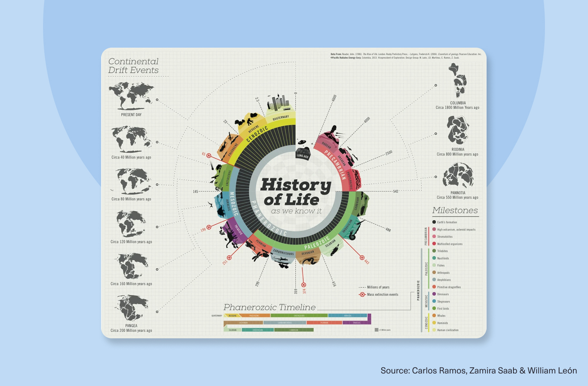Image resolution: width=588 pixels, height=386 pixels.
Task: Open the Continental Drift Events heading
Action: pos(133,66)
